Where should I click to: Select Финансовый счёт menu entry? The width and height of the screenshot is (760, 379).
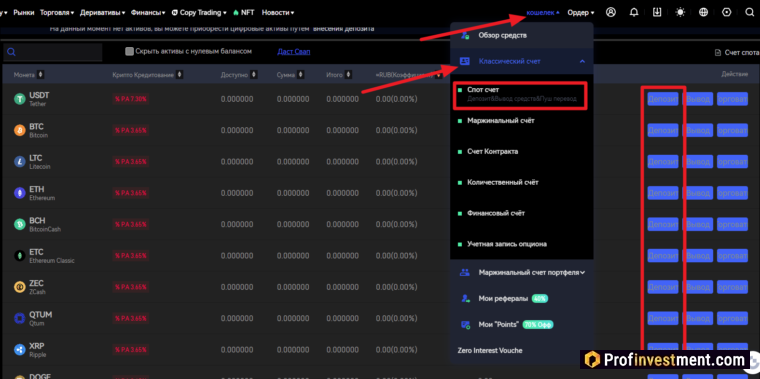[496, 213]
